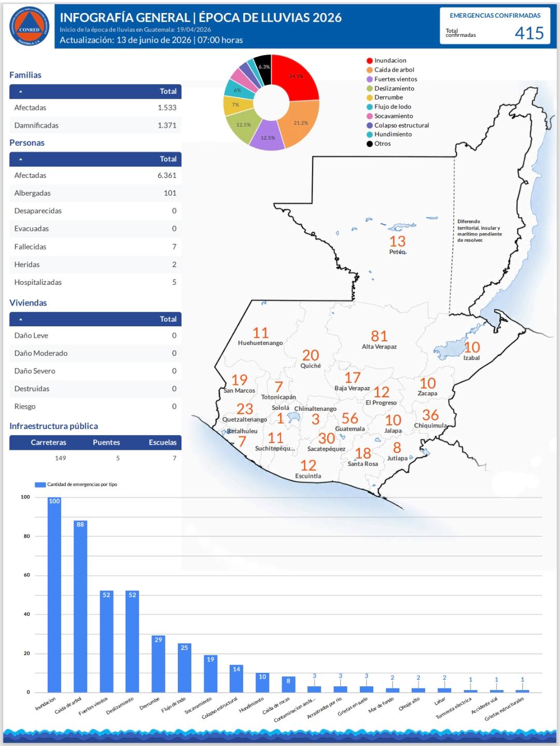Click the sort arrow in Viviendas table header
The image size is (560, 746).
tap(21, 319)
